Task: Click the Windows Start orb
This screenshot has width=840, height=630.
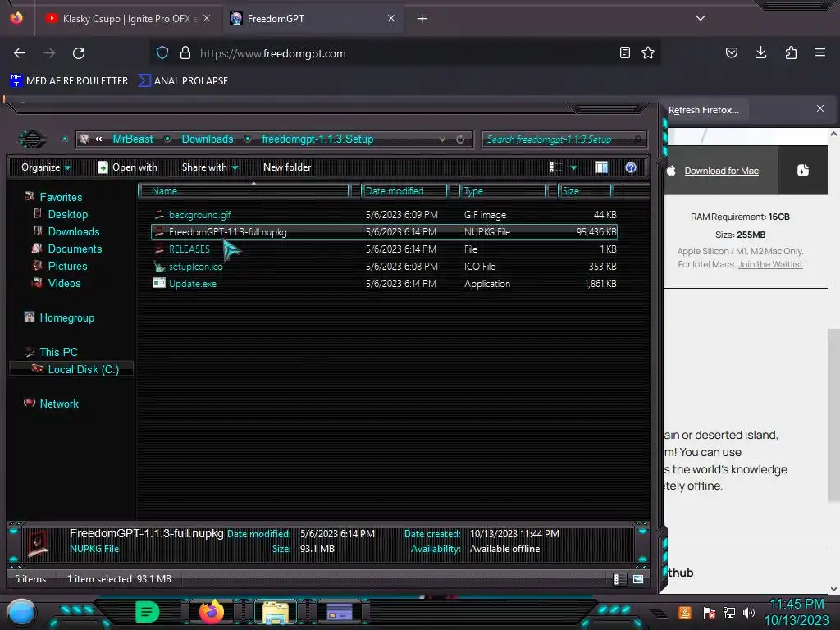Action: point(21,612)
